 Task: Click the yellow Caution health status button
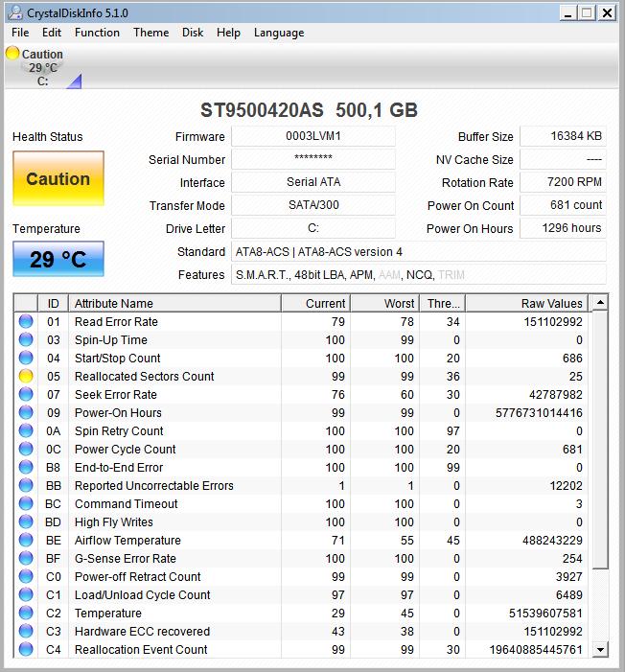coord(58,178)
